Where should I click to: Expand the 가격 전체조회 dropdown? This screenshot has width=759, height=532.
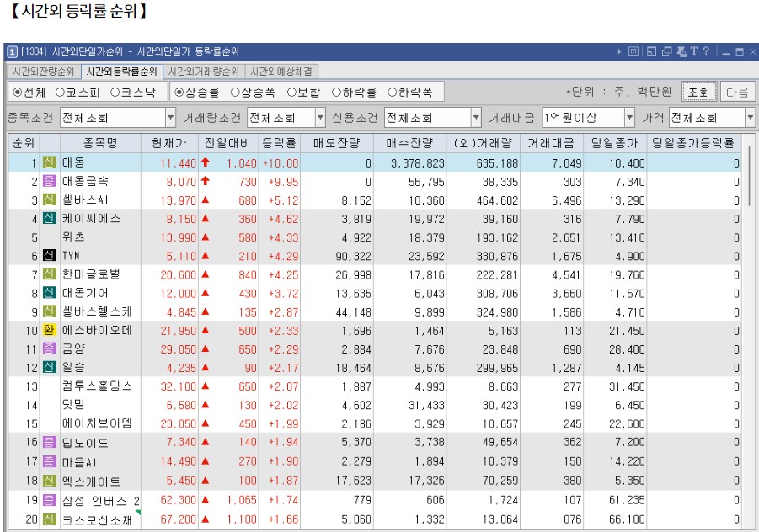click(751, 117)
